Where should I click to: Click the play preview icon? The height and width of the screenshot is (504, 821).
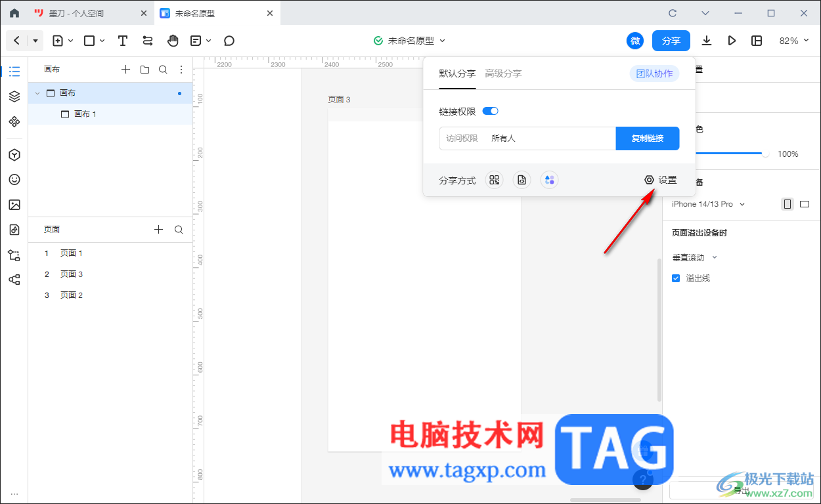point(732,41)
